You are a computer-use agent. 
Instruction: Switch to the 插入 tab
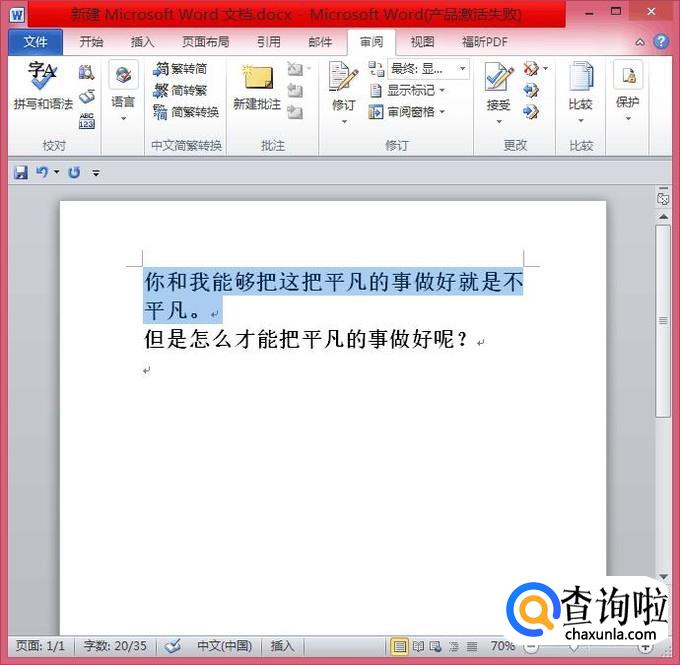(x=142, y=42)
